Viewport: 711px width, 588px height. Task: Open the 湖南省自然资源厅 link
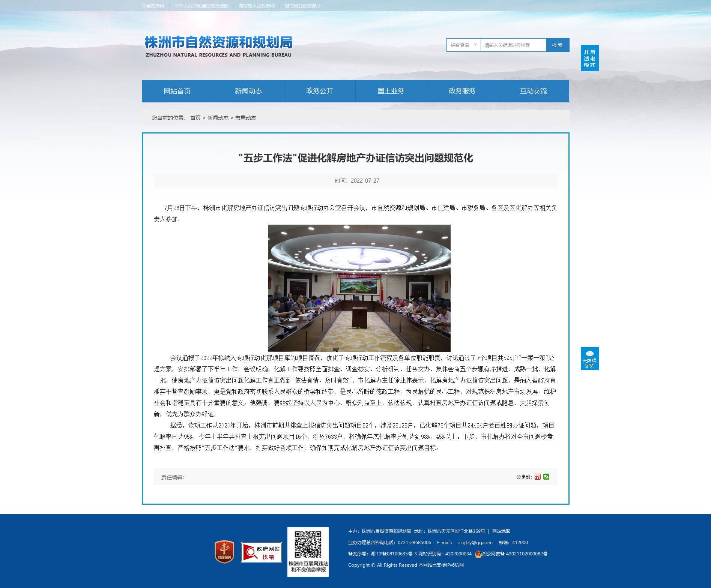(303, 6)
